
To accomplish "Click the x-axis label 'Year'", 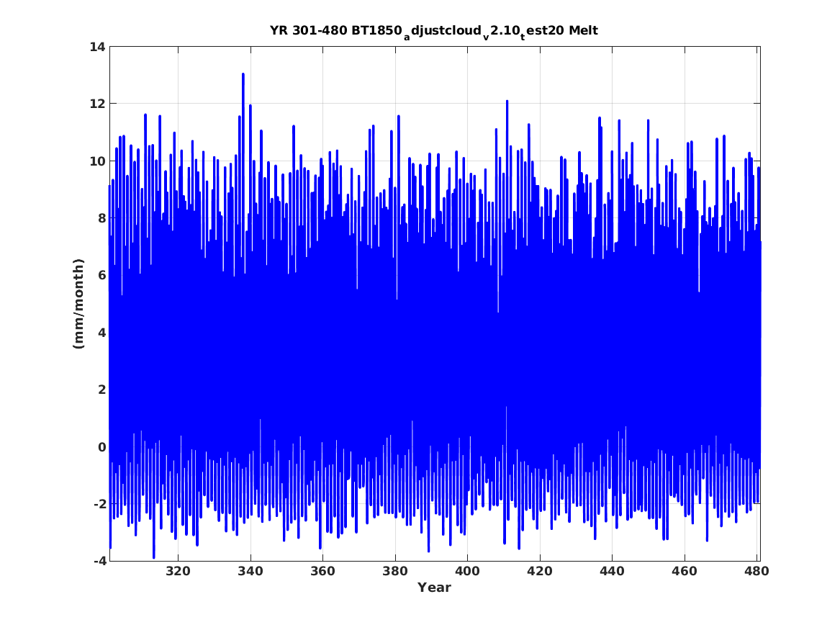I will point(435,587).
